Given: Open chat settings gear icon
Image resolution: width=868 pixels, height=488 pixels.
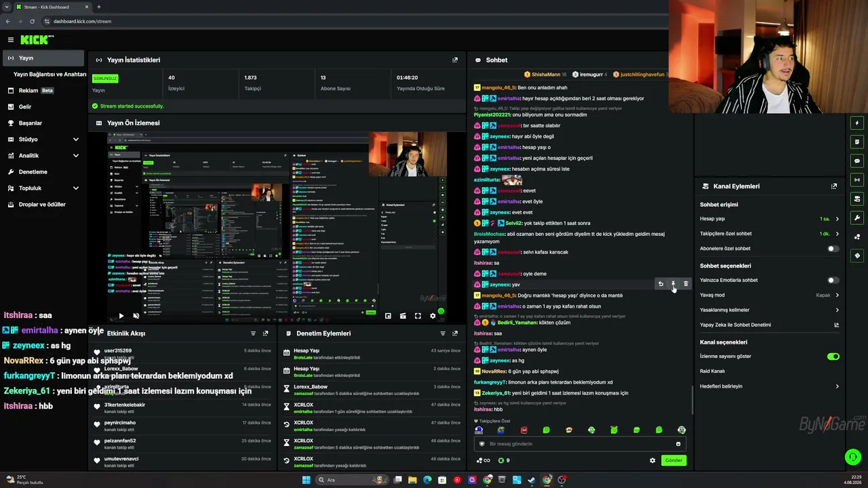Looking at the screenshot, I should [x=652, y=460].
